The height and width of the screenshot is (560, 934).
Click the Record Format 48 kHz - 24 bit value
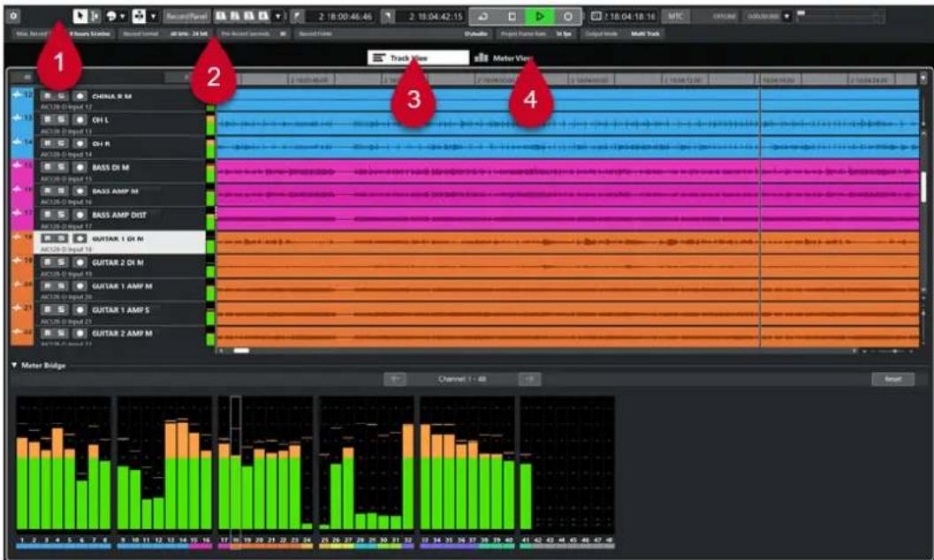189,34
